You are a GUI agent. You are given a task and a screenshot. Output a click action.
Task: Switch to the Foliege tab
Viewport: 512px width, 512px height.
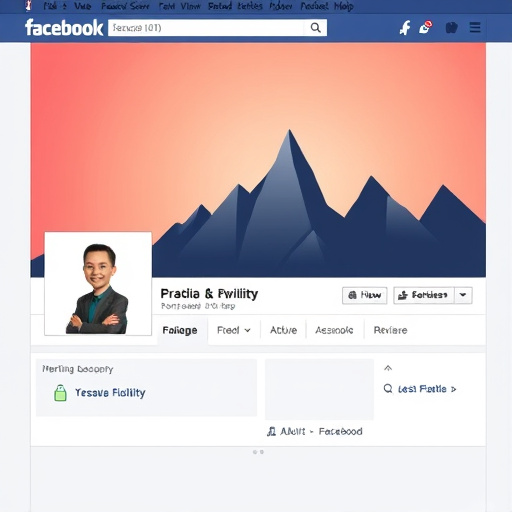[x=180, y=330]
